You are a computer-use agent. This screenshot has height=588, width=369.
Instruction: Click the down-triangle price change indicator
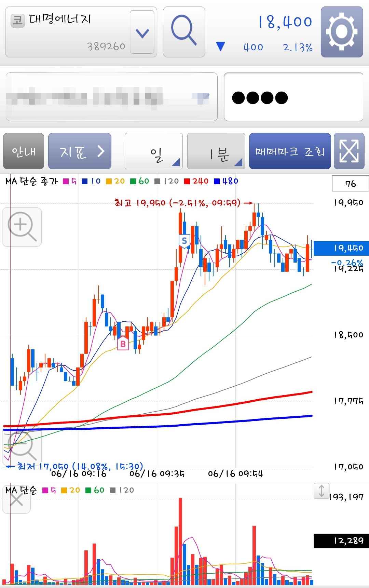point(221,46)
